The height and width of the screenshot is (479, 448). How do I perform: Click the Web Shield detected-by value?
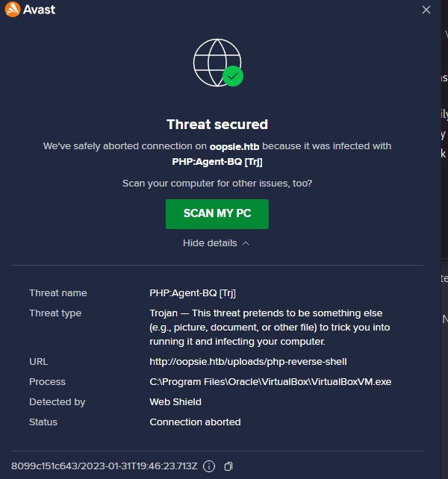click(174, 402)
